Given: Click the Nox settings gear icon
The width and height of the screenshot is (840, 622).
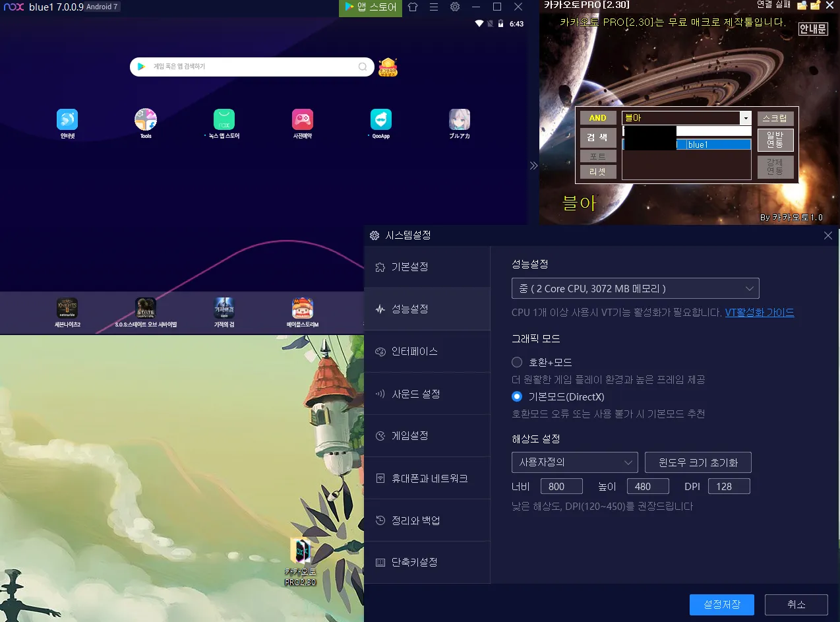Looking at the screenshot, I should [x=455, y=7].
